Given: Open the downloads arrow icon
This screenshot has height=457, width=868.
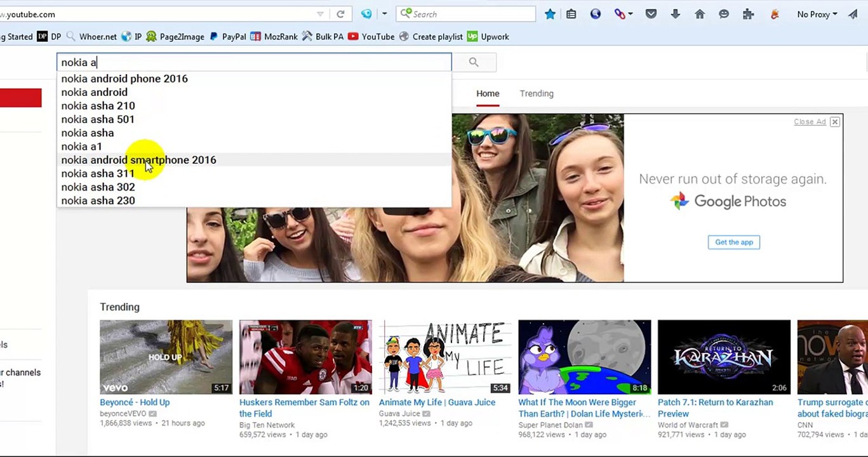Looking at the screenshot, I should pos(675,14).
